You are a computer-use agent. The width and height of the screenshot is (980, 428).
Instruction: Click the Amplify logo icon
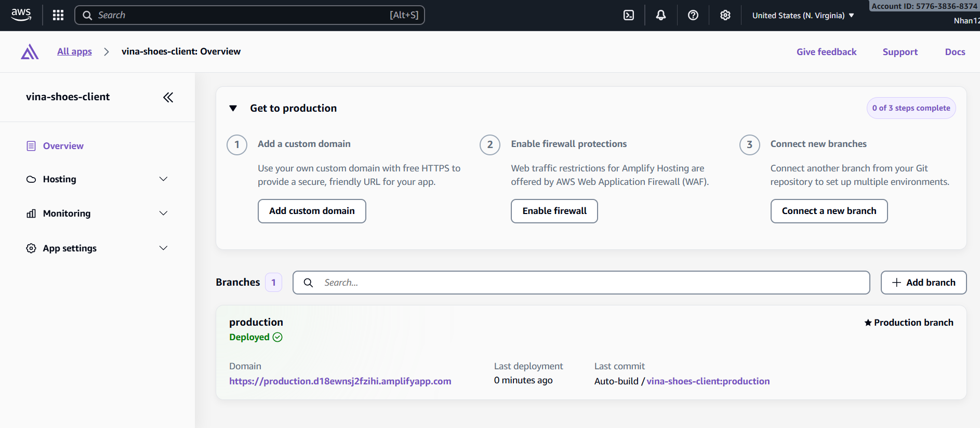[30, 51]
